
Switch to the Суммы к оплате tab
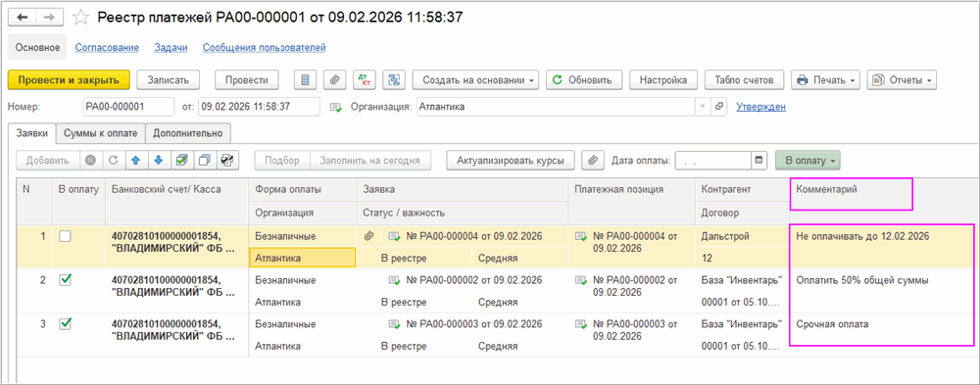(x=101, y=132)
